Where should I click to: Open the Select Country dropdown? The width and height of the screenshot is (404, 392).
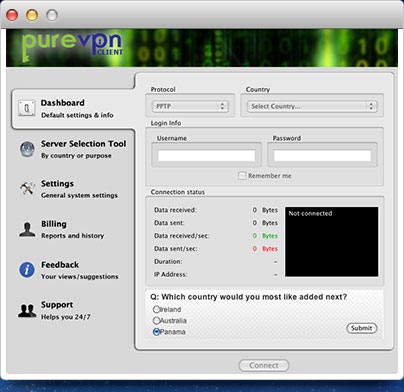[312, 106]
